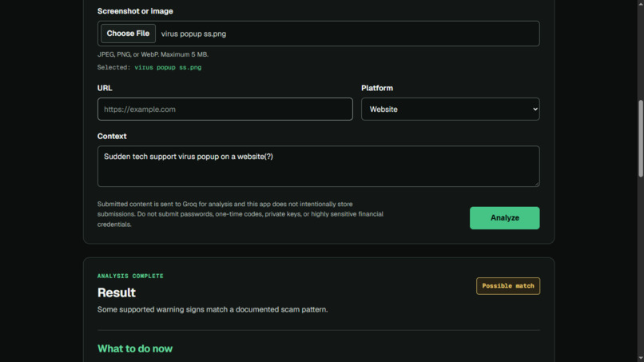Viewport: 644px width, 362px height.
Task: Click the 'Context' field label
Action: (112, 136)
